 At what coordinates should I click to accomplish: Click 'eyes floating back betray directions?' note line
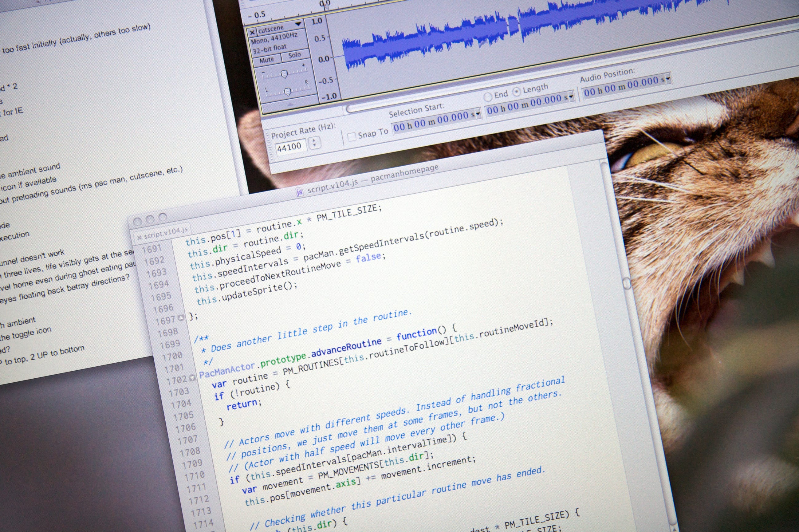coord(65,290)
